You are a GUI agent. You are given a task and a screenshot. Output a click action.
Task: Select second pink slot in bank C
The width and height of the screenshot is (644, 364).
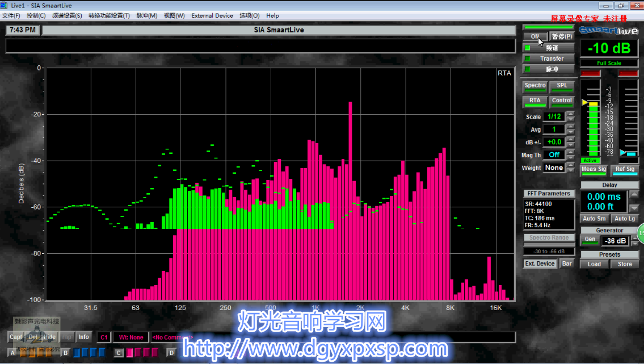pos(138,353)
